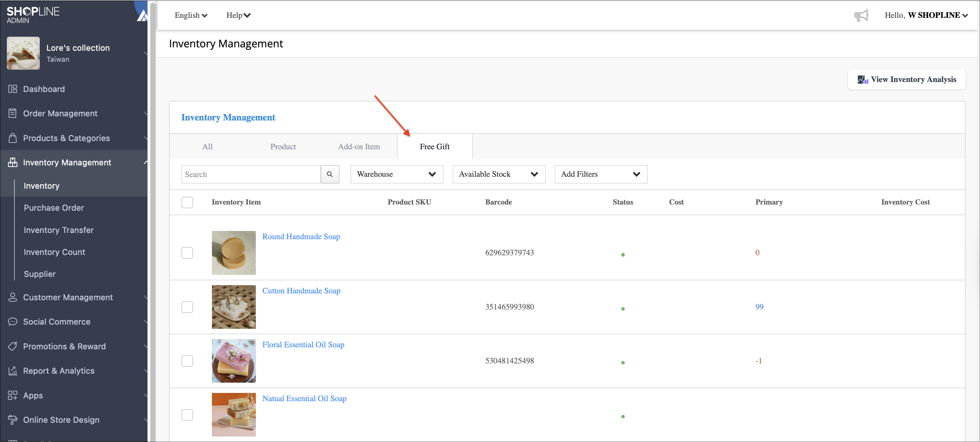Click the Online Store Design paint roller icon
Image resolution: width=980 pixels, height=442 pixels.
[x=13, y=420]
